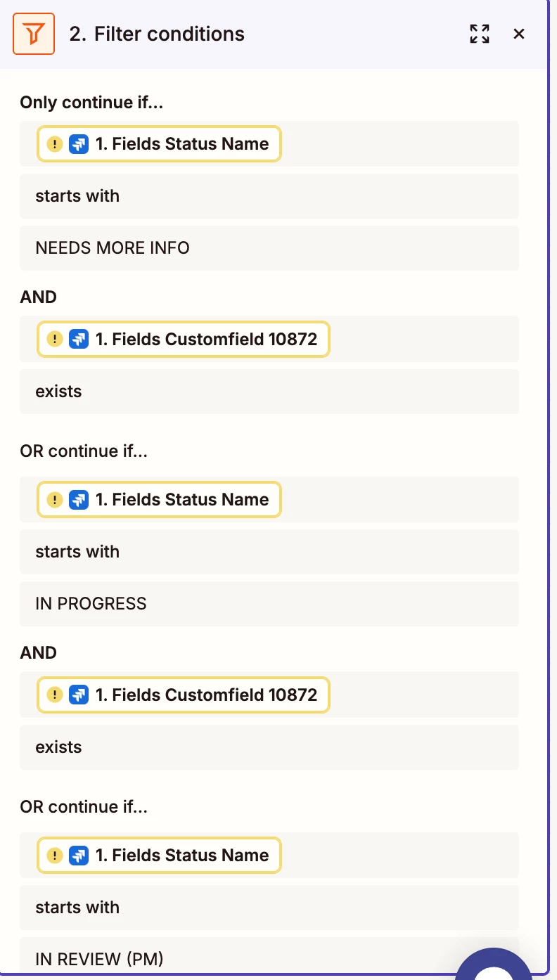Open the 'starts with' dropdown above IN REVIEW (PM)

(x=269, y=908)
